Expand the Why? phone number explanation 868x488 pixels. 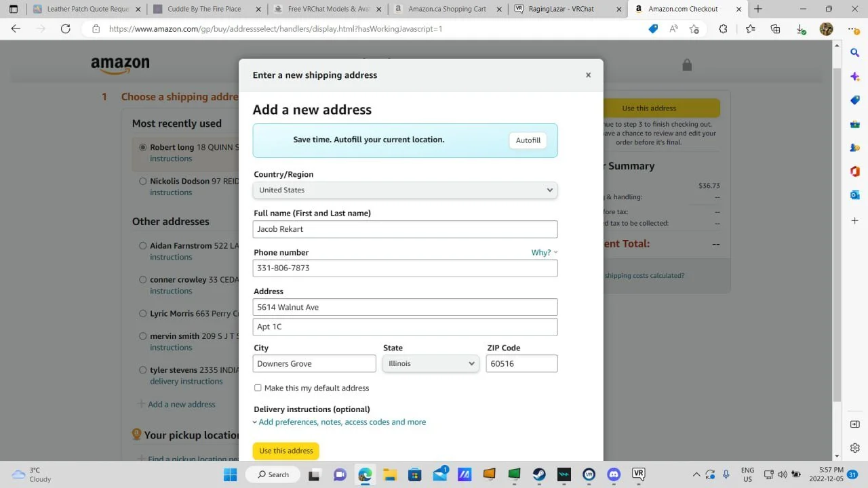click(544, 252)
